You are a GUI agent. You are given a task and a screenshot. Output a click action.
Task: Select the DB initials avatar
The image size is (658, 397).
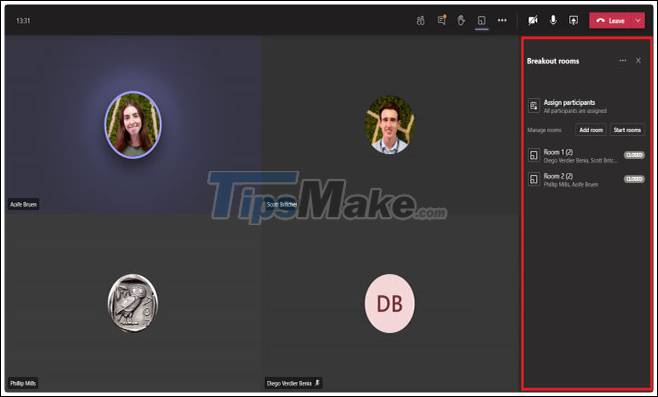[389, 303]
